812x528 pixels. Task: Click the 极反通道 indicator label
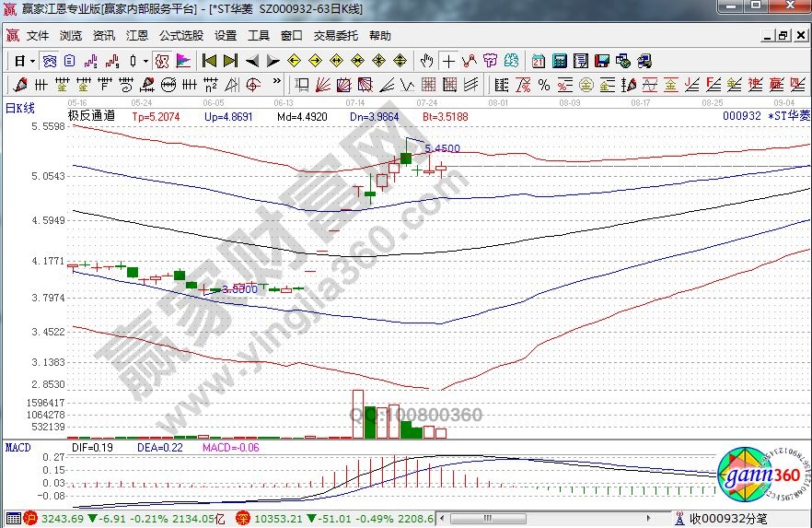(x=91, y=117)
